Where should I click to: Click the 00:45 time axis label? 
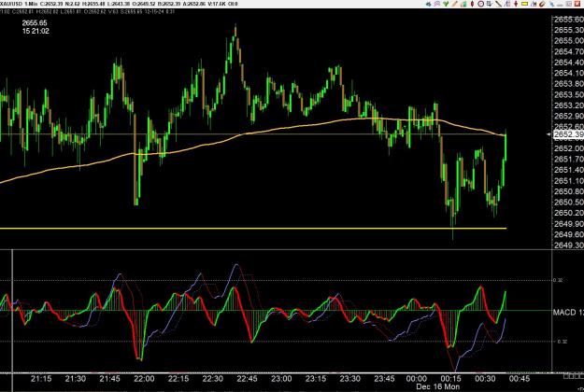pos(520,379)
